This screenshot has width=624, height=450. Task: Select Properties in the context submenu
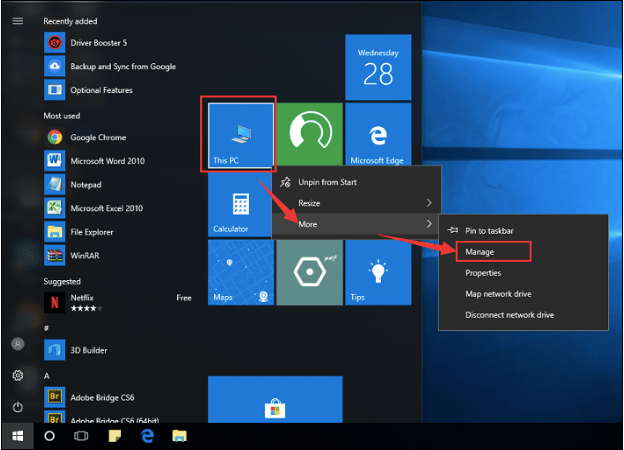523,273
